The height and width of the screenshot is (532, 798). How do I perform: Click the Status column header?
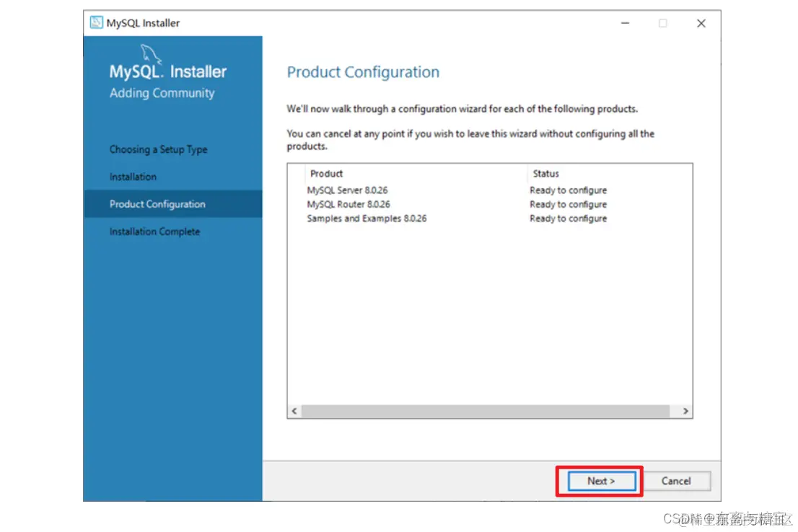[x=610, y=174]
